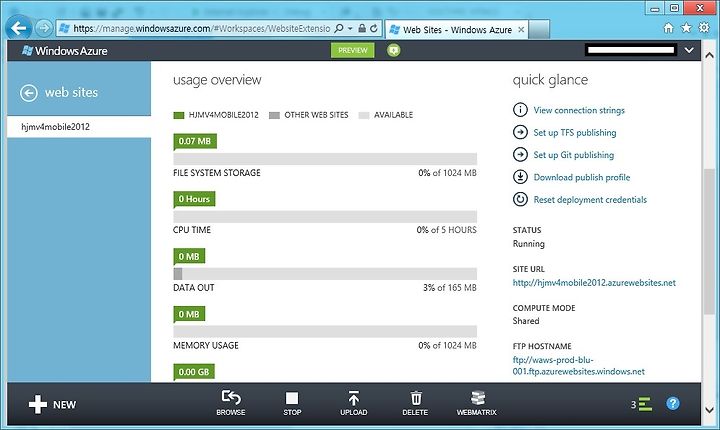Screen dimensions: 720x430
Task: Go back with the browser back arrow
Action: click(x=18, y=28)
